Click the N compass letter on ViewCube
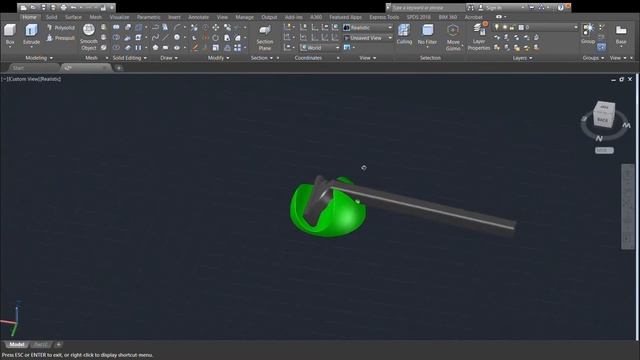 tap(599, 138)
